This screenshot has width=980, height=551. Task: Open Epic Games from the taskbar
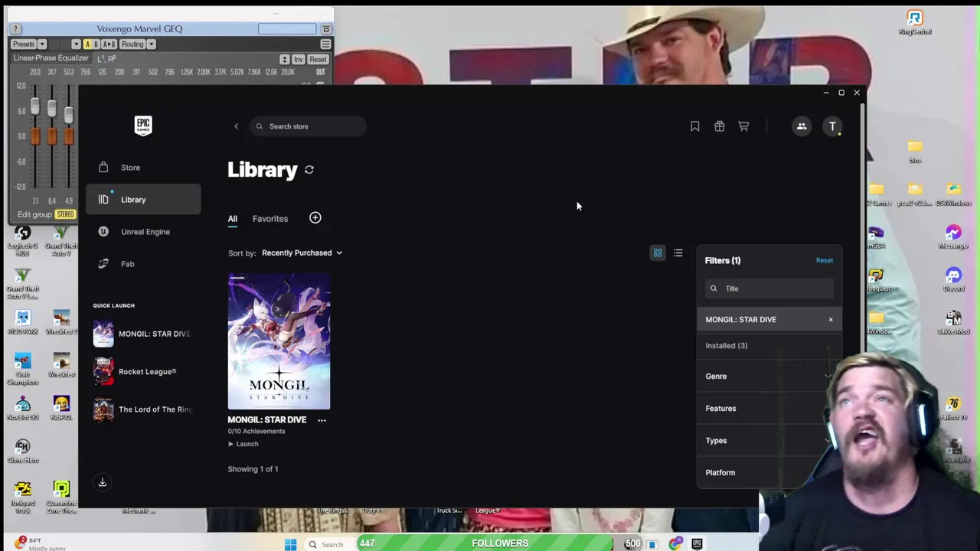click(x=697, y=544)
